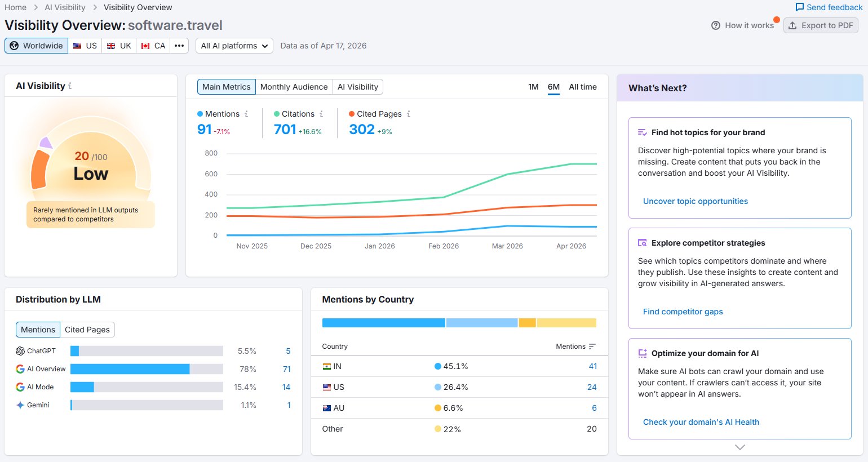Click the US flag icon in region tabs
This screenshot has height=462, width=868.
77,46
